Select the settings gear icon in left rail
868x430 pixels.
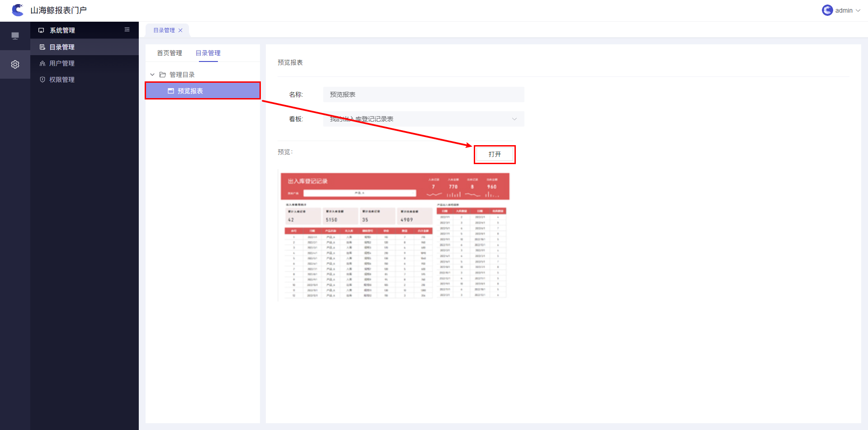click(15, 64)
